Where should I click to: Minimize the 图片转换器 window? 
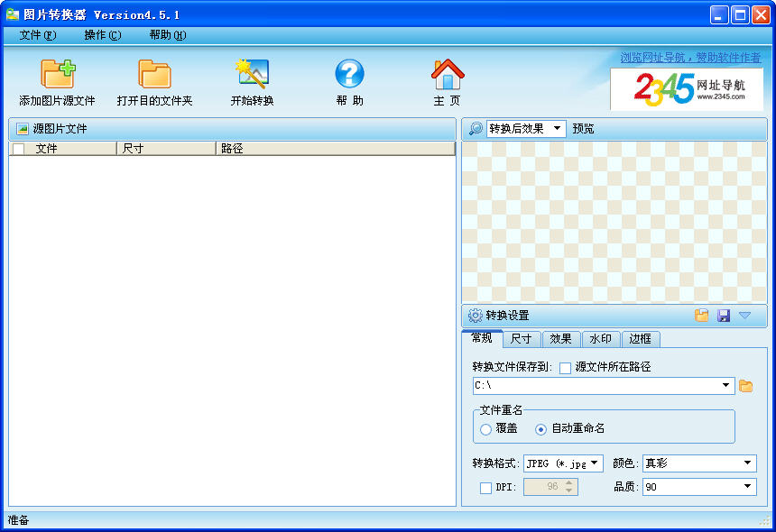pyautogui.click(x=718, y=14)
